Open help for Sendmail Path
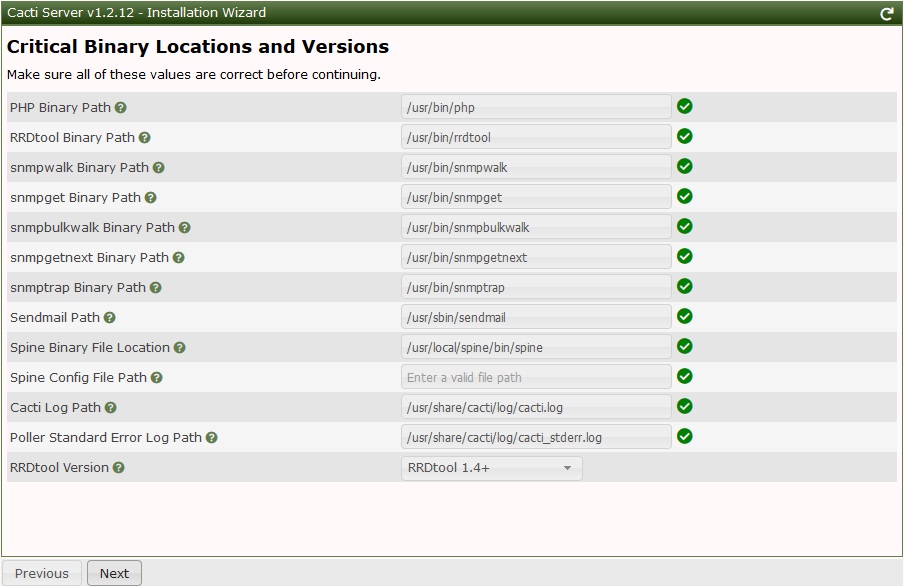Image resolution: width=904 pixels, height=586 pixels. [x=110, y=318]
